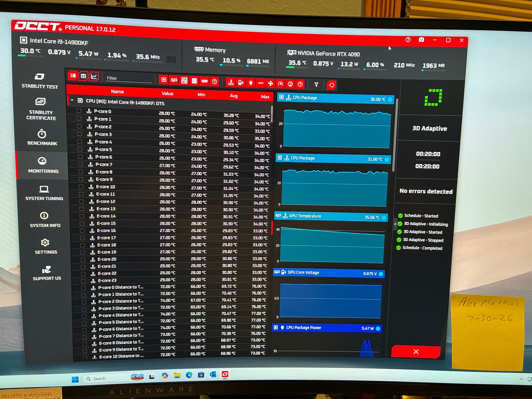Tick the P-core 7 checkbox

click(80, 164)
